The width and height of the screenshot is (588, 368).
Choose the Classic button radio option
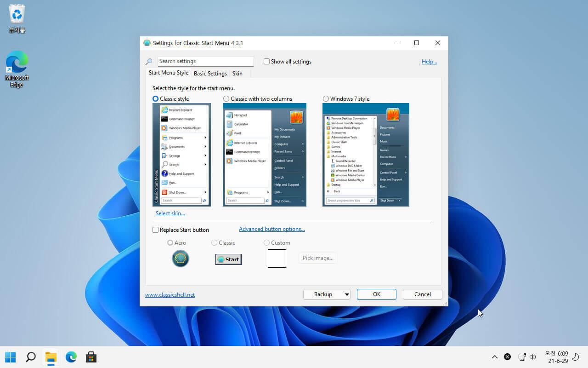[x=215, y=243]
